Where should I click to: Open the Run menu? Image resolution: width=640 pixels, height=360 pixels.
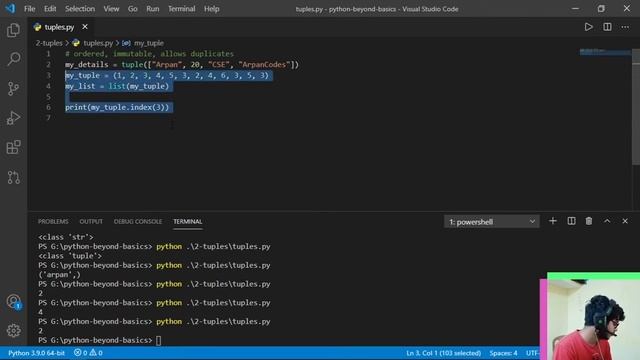point(153,9)
